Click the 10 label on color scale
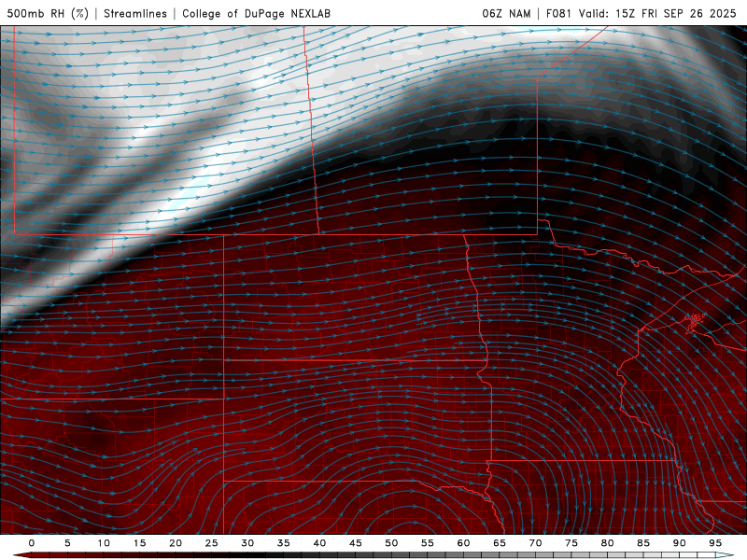Image resolution: width=747 pixels, height=560 pixels. (x=104, y=543)
